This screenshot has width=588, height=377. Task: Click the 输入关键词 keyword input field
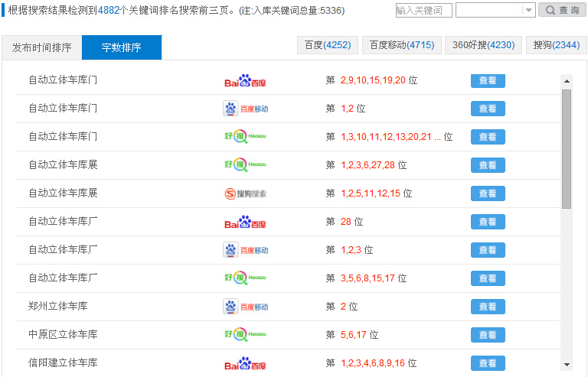[423, 10]
